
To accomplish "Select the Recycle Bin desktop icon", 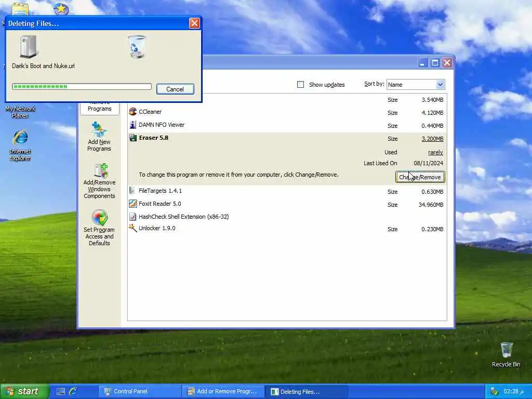I will pyautogui.click(x=506, y=350).
